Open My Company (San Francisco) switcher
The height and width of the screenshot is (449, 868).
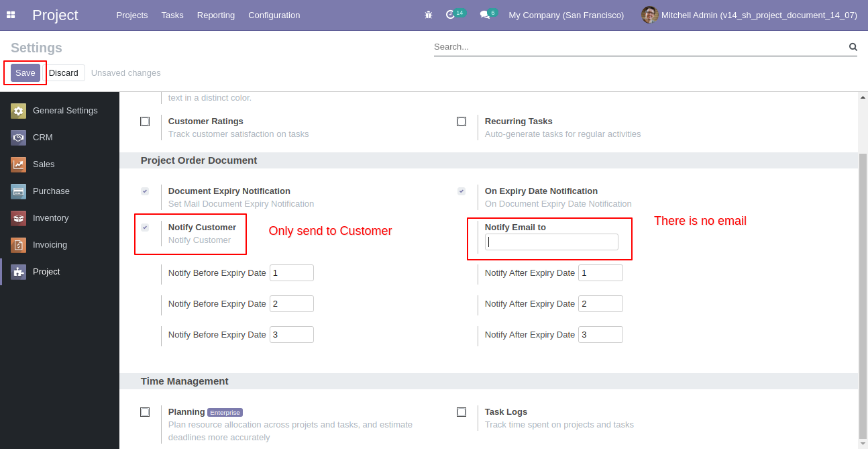(566, 15)
